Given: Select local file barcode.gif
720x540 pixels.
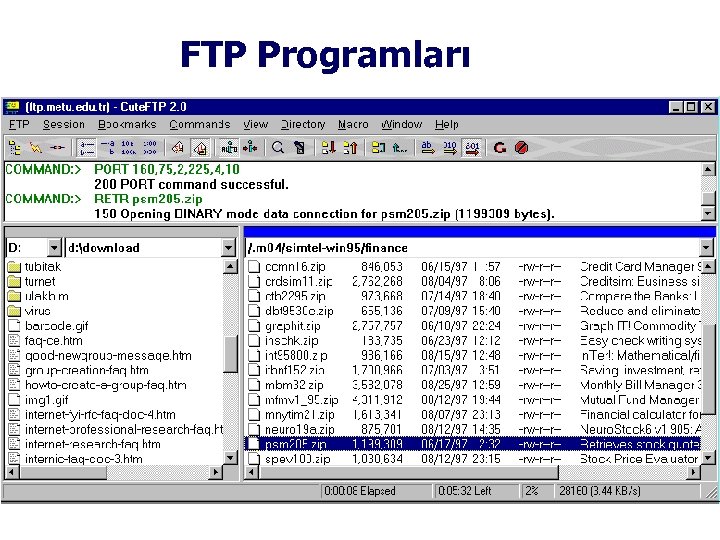Looking at the screenshot, I should 48,326.
